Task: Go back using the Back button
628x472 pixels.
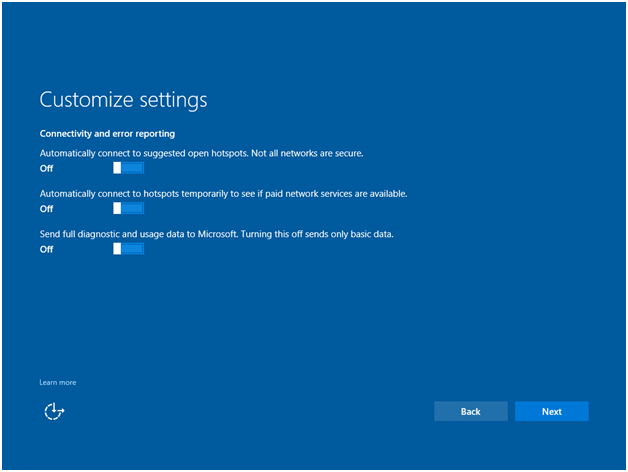Action: coord(470,411)
